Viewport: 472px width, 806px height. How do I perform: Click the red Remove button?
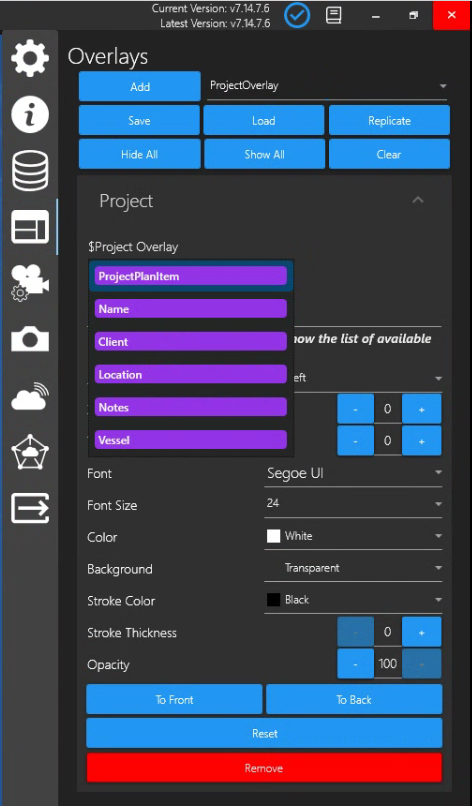click(x=264, y=768)
